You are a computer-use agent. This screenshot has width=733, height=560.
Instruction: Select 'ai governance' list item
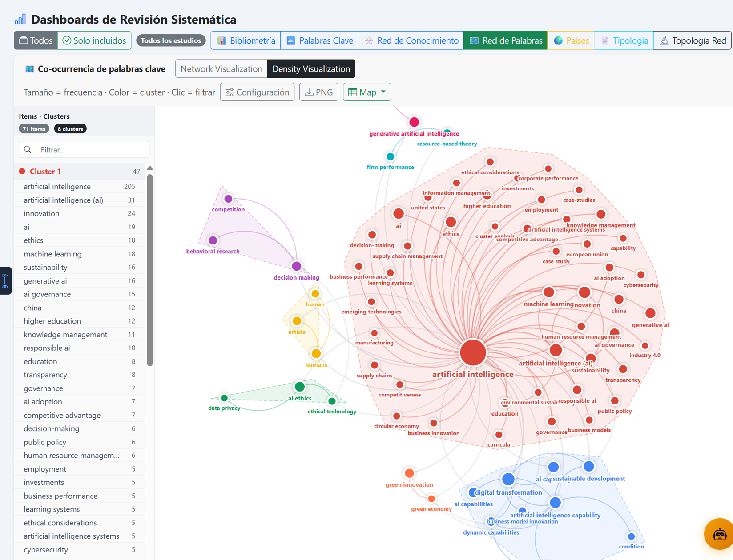80,294
